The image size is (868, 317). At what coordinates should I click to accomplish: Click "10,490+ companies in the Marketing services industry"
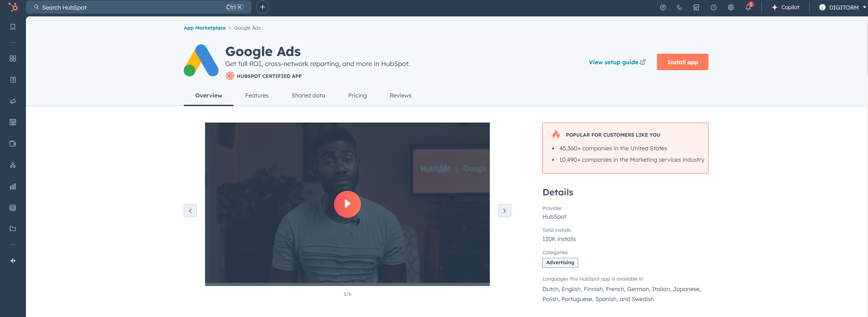click(632, 160)
